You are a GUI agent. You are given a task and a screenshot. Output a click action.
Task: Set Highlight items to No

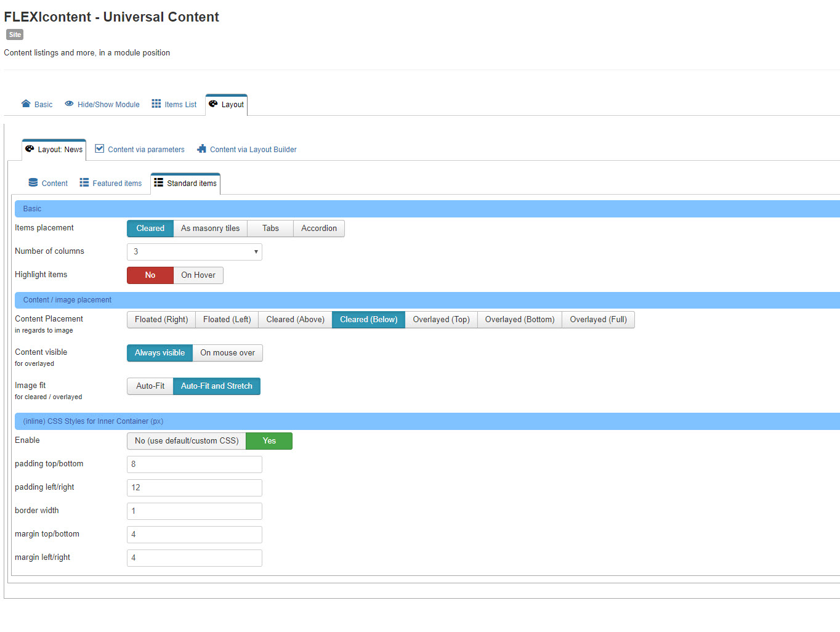pyautogui.click(x=150, y=275)
